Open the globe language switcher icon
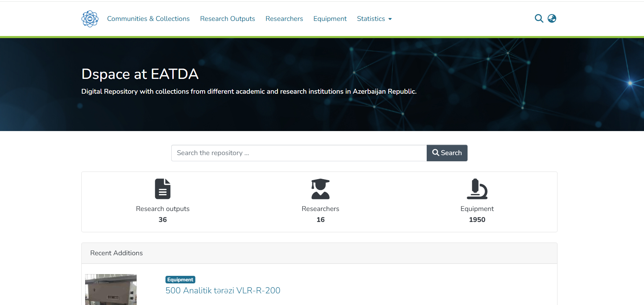The image size is (644, 305). tap(552, 19)
